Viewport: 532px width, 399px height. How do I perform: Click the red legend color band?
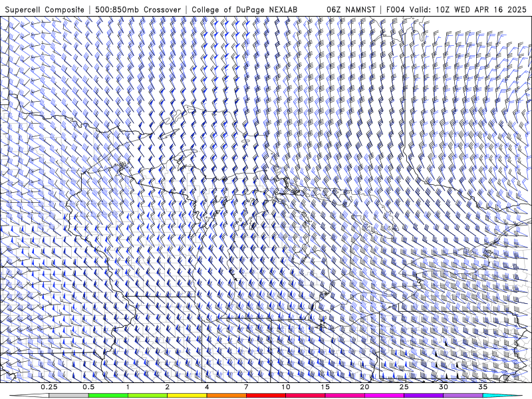click(266, 396)
